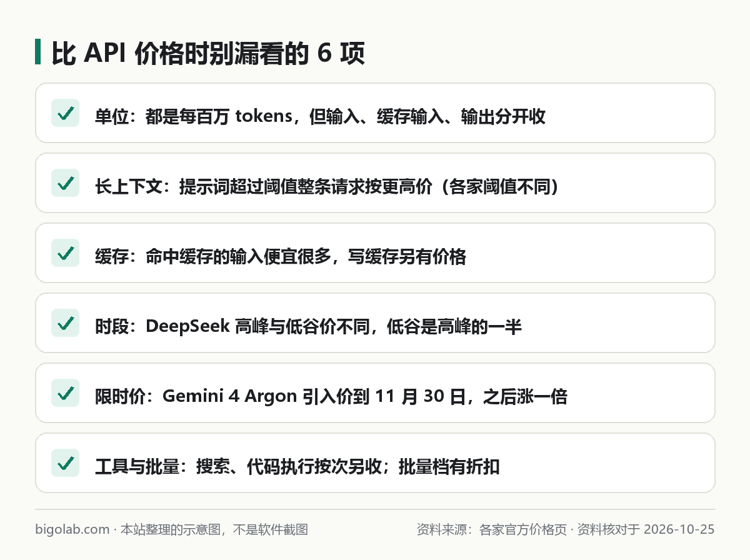Toggle the checkmark beside 限时价 Gemini item
This screenshot has width=750, height=560.
pyautogui.click(x=65, y=393)
